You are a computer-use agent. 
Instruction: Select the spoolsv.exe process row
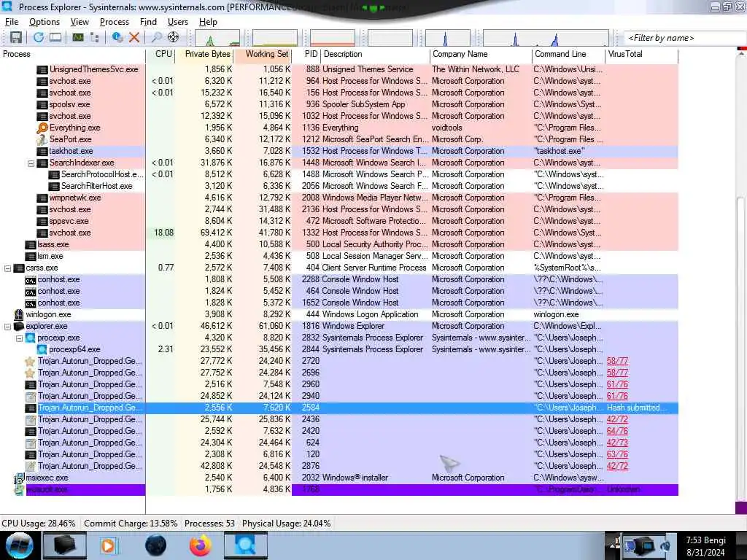[339, 105]
